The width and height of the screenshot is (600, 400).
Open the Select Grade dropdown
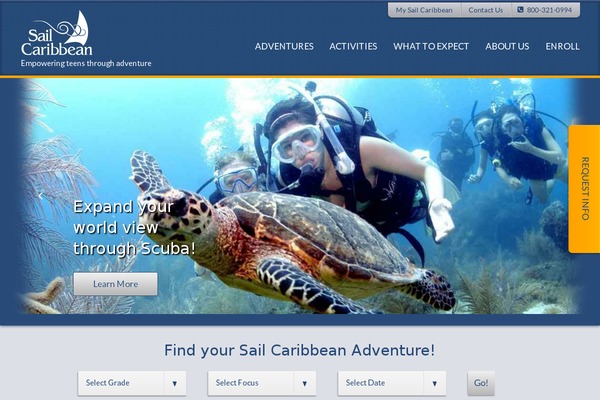click(x=132, y=383)
